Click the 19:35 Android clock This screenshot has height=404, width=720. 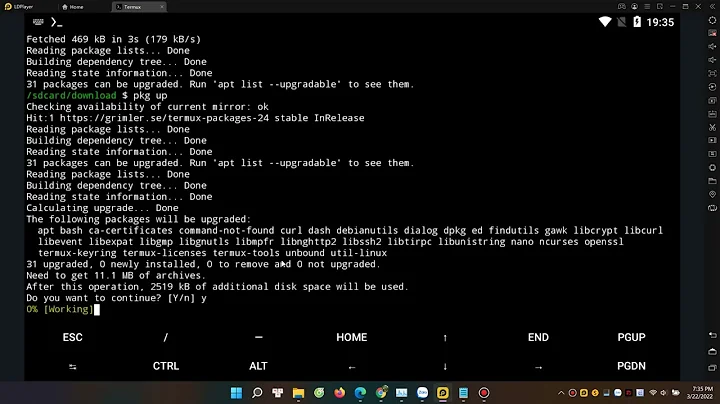[660, 22]
